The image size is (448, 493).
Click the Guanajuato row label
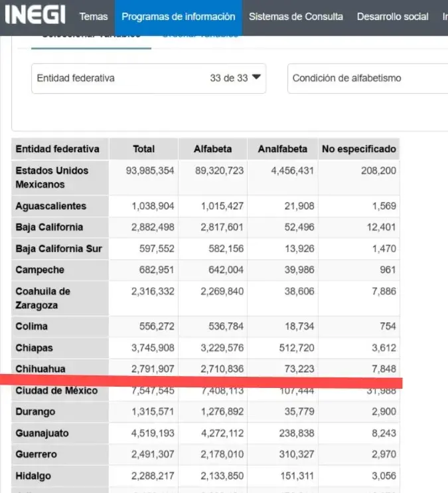41,433
